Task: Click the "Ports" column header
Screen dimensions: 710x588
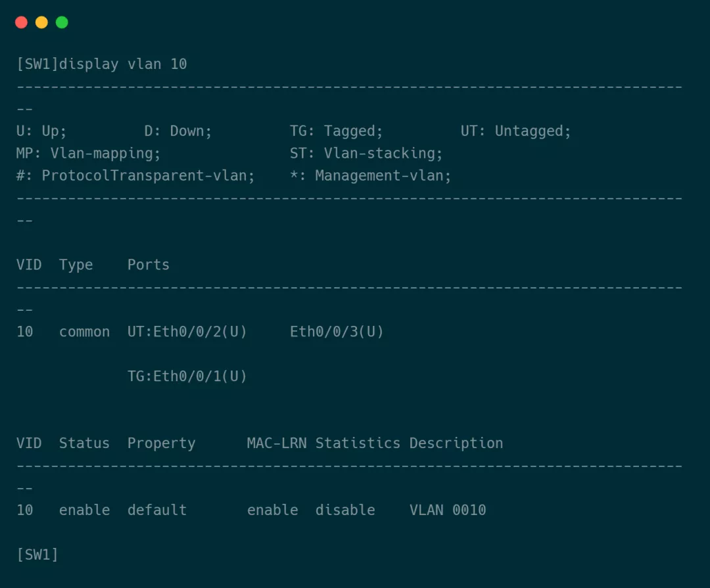Action: tap(149, 265)
